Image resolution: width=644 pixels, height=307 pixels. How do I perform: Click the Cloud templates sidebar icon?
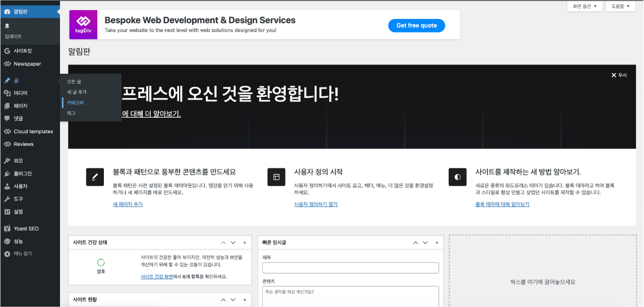coord(7,132)
